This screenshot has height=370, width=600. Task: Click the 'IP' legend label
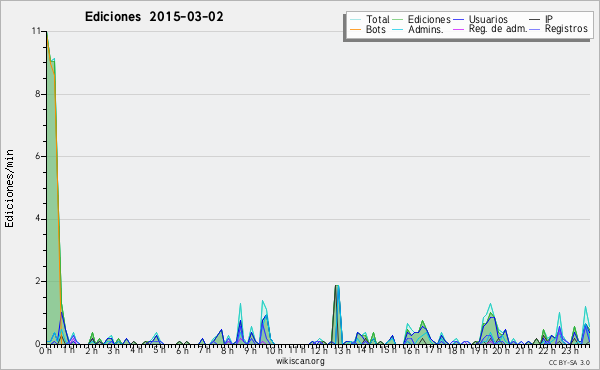(549, 19)
